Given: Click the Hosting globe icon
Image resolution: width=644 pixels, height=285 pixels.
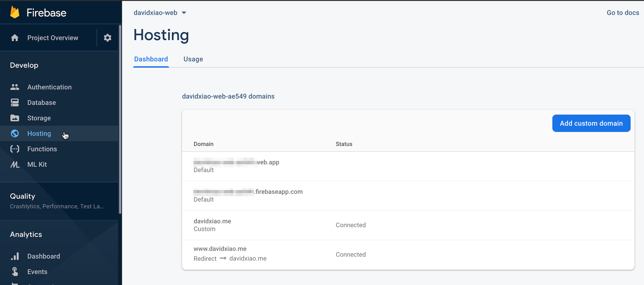Looking at the screenshot, I should click(15, 133).
